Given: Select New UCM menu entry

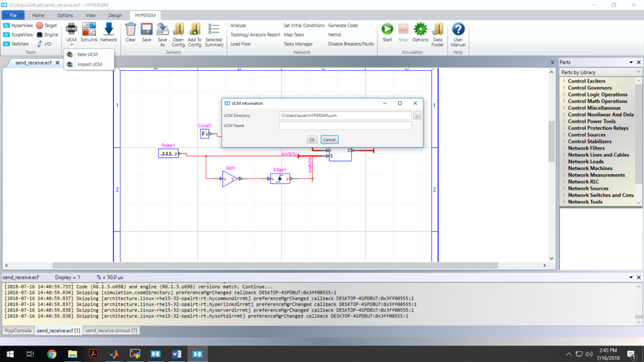Looking at the screenshot, I should [x=87, y=54].
